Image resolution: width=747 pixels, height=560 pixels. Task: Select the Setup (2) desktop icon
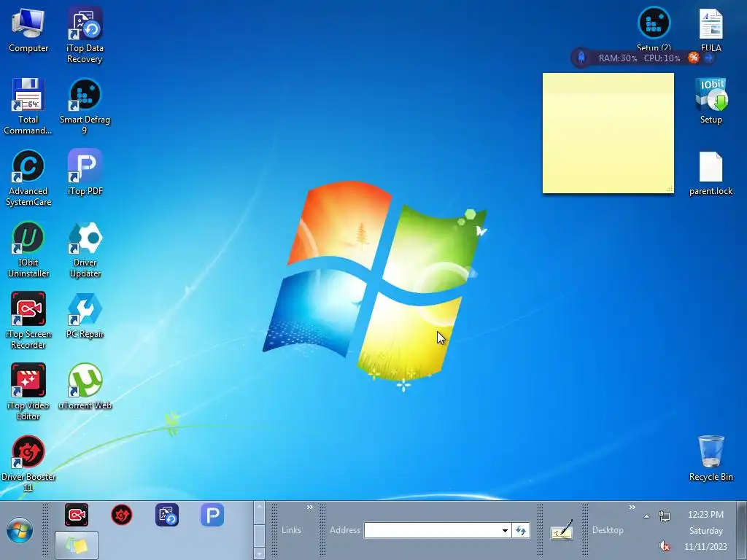pyautogui.click(x=654, y=28)
